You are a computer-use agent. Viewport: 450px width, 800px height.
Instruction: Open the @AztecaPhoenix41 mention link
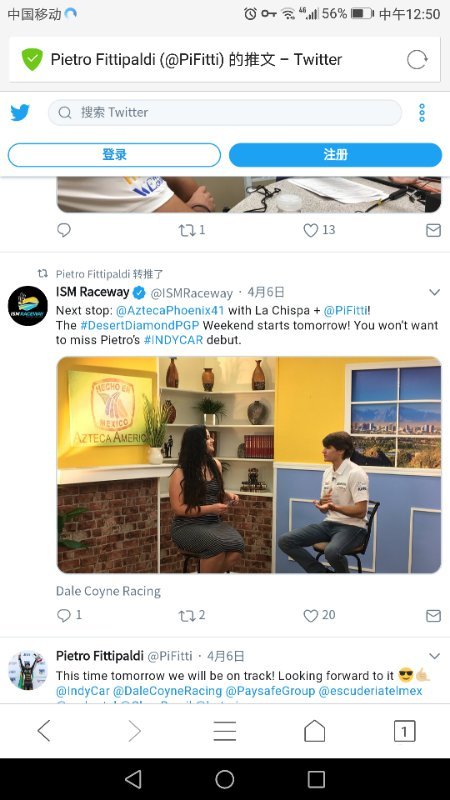click(x=170, y=310)
